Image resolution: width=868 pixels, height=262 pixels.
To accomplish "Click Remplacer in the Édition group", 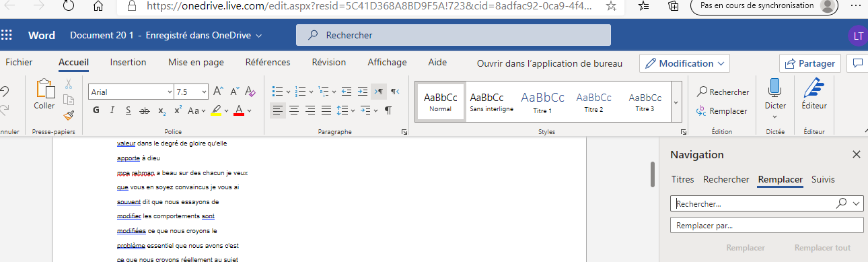I will pyautogui.click(x=721, y=111).
